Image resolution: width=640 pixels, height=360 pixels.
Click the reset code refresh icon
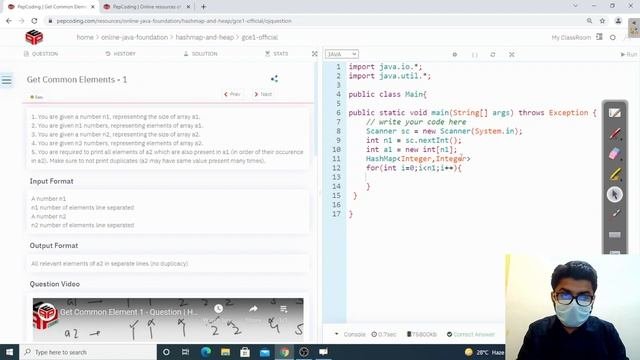tap(493, 54)
